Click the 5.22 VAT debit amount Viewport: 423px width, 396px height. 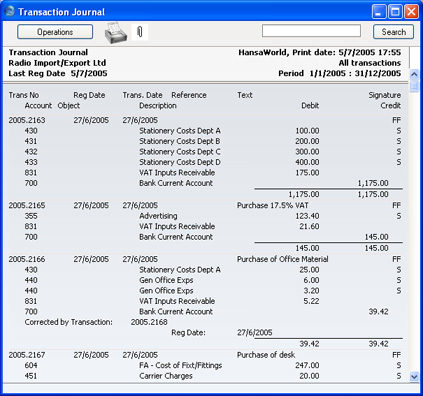click(311, 301)
